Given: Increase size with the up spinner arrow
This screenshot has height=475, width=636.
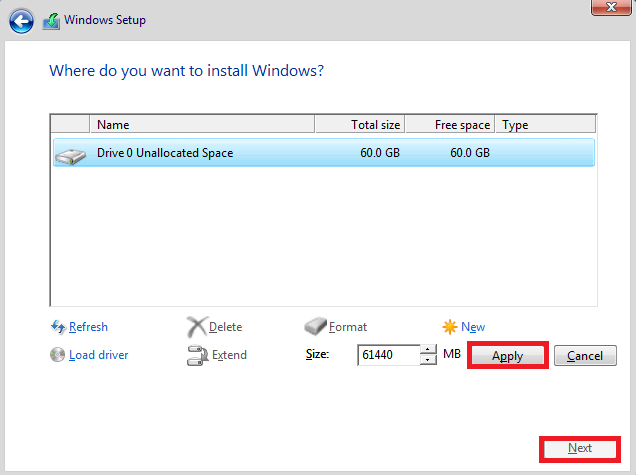Looking at the screenshot, I should (428, 350).
